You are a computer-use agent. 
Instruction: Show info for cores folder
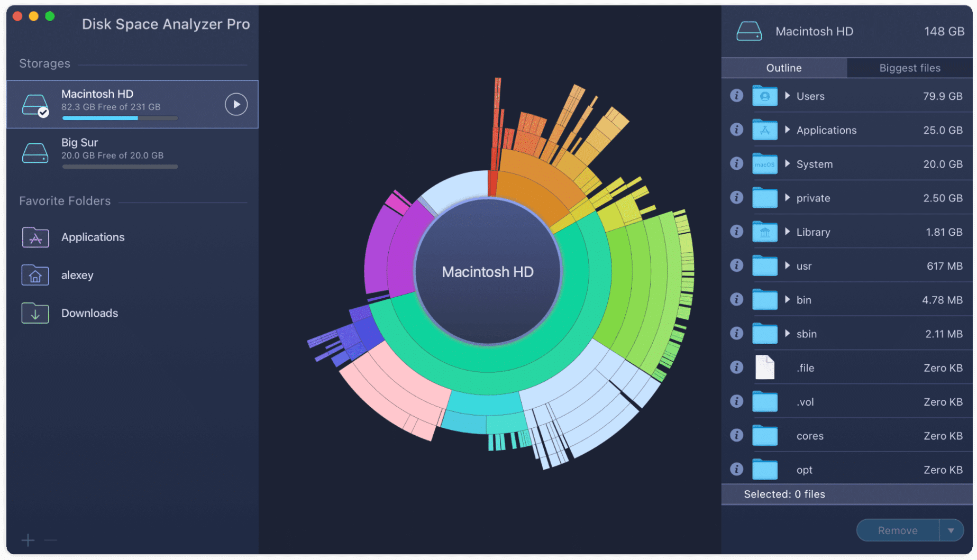[x=736, y=435]
